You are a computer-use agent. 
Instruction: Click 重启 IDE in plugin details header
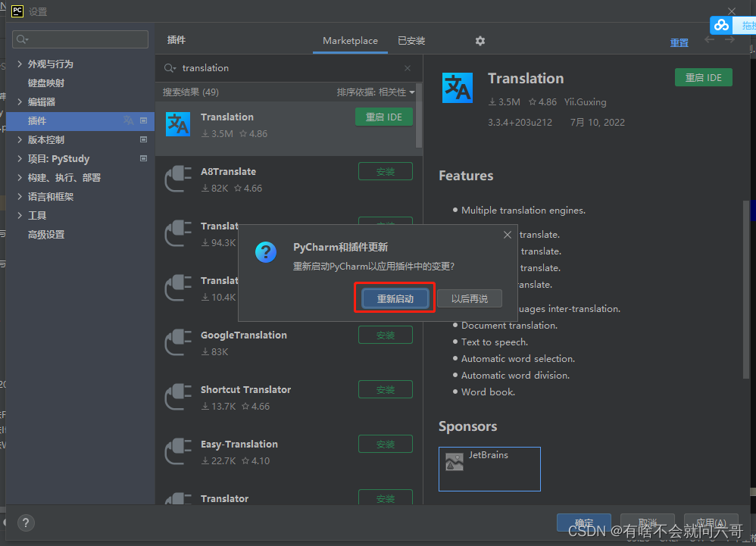[704, 77]
